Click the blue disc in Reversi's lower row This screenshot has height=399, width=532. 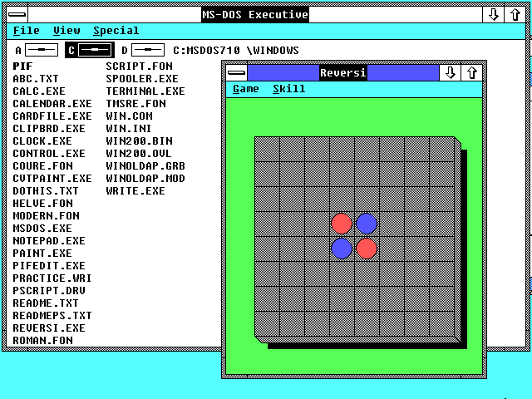342,249
